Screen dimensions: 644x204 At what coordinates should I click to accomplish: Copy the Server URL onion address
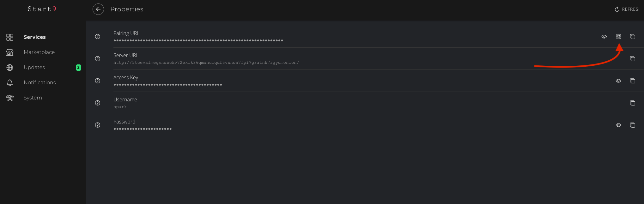pyautogui.click(x=633, y=59)
